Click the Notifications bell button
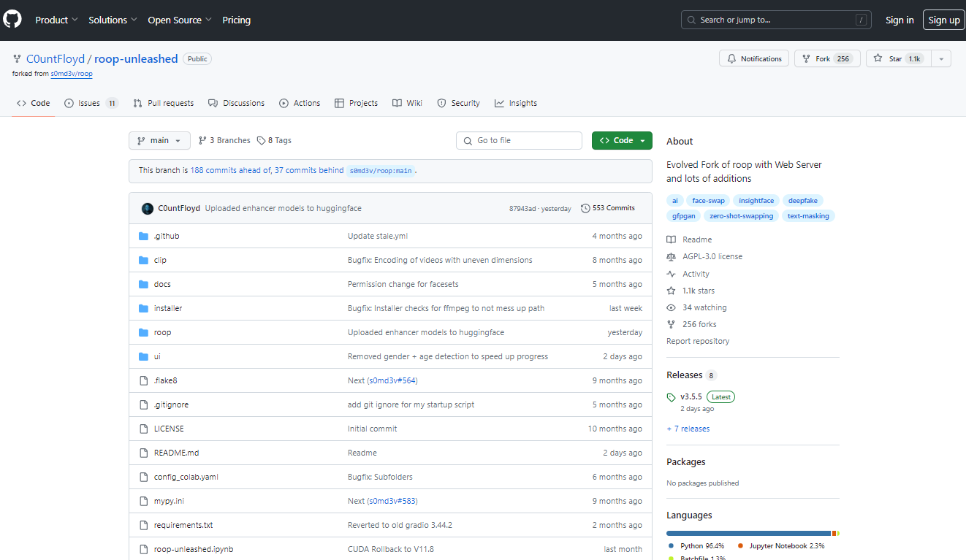The image size is (966, 560). pos(754,59)
